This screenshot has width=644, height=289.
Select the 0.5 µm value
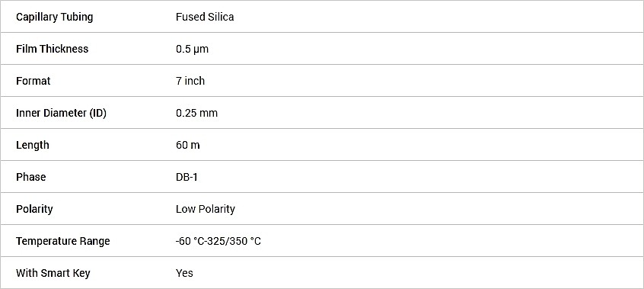[193, 49]
